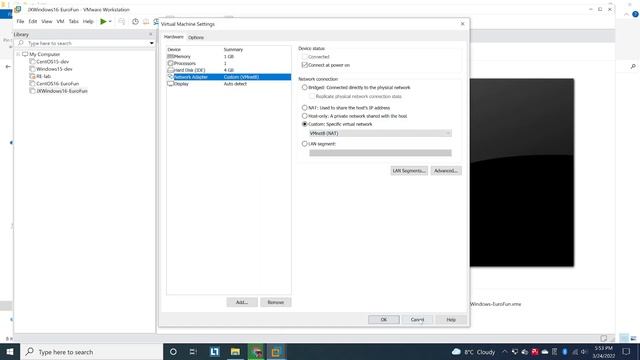Click the Network Adapter icon
The height and width of the screenshot is (360, 640).
click(171, 77)
